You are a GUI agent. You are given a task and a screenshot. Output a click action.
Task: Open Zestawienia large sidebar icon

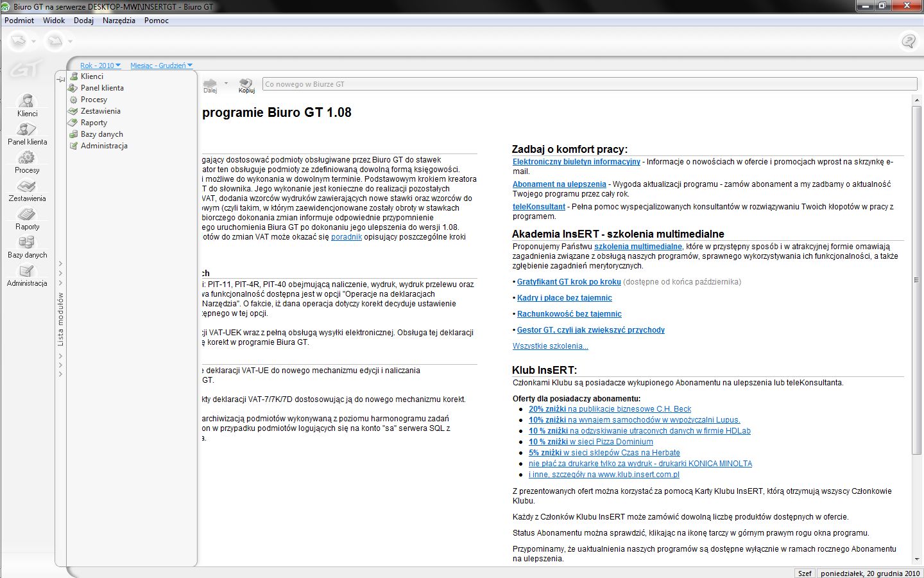tap(28, 190)
